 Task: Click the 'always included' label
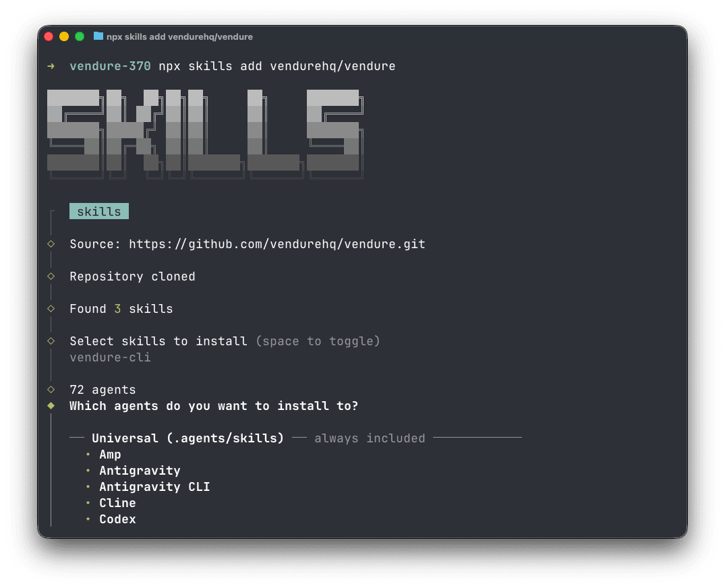pos(370,438)
